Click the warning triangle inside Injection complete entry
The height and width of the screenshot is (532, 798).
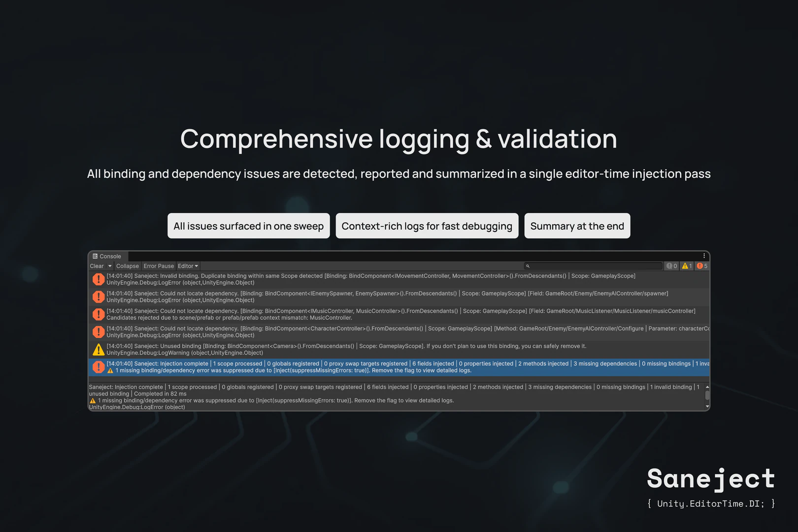(x=110, y=370)
